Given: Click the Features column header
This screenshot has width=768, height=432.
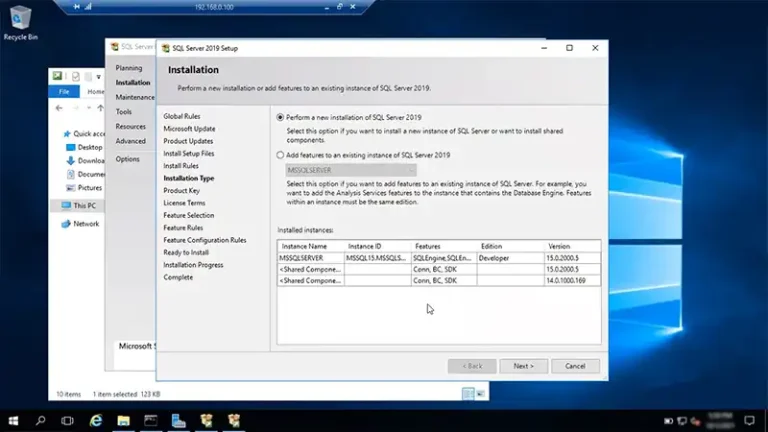Looking at the screenshot, I should pos(444,246).
